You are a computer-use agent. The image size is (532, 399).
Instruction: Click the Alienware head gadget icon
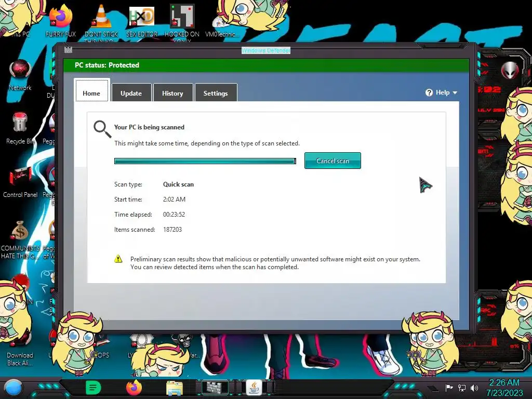click(x=510, y=71)
